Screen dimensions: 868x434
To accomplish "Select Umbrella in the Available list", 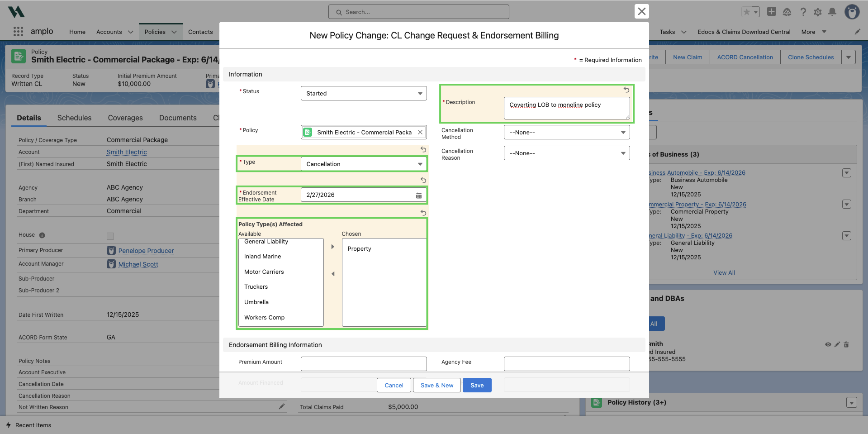I will [281, 302].
